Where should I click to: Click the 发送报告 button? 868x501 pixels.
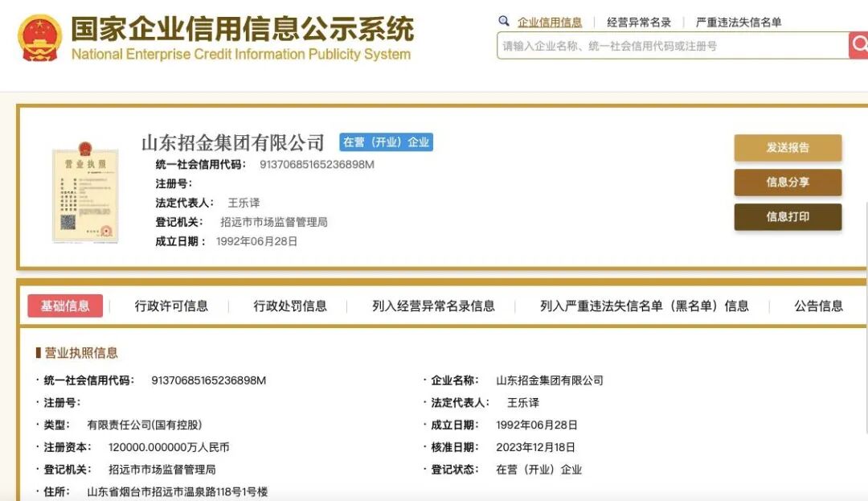[788, 148]
